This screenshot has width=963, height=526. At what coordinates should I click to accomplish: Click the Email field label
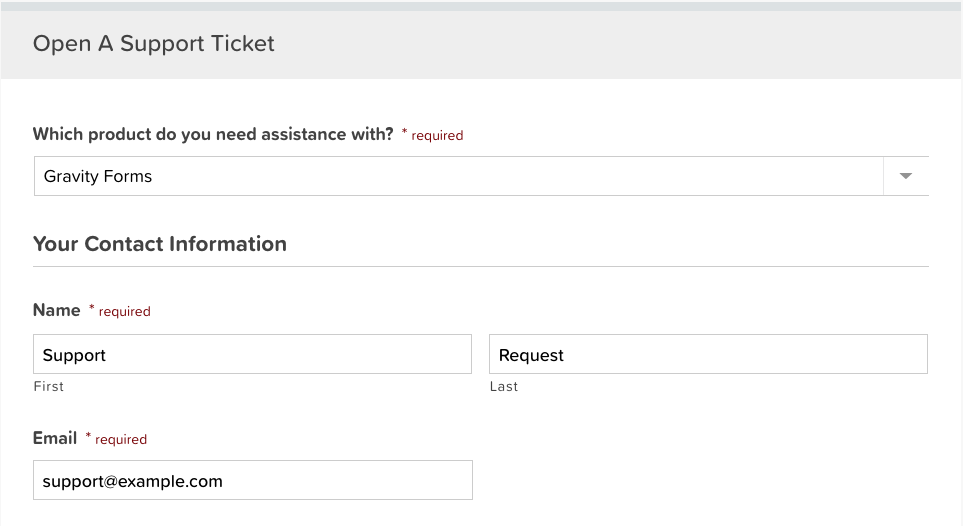(55, 438)
